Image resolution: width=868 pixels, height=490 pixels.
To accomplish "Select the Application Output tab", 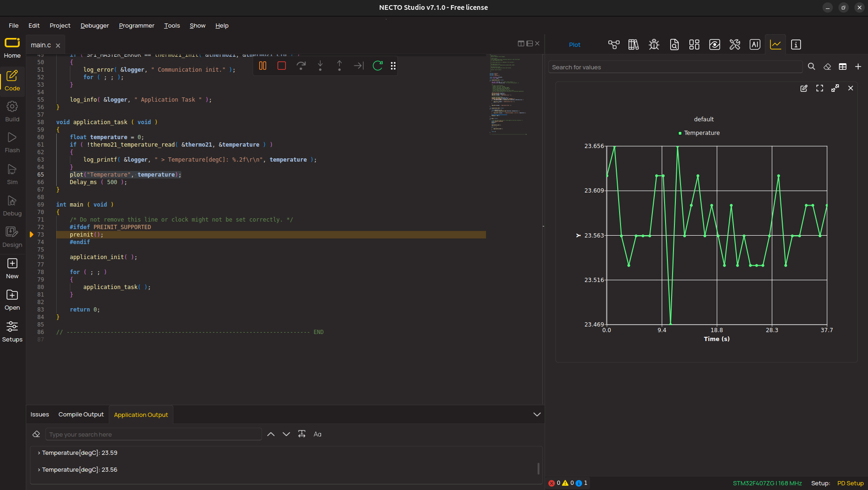I will coord(141,415).
